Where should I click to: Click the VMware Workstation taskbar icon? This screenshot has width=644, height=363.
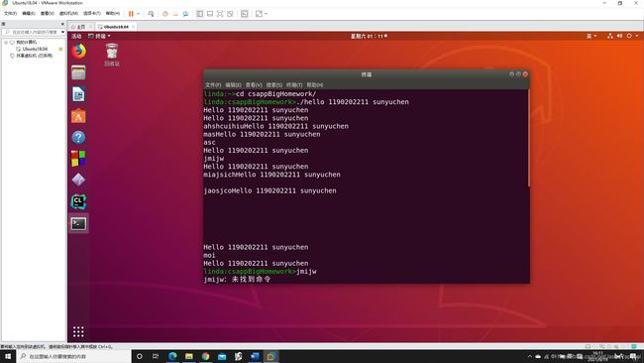(271, 356)
